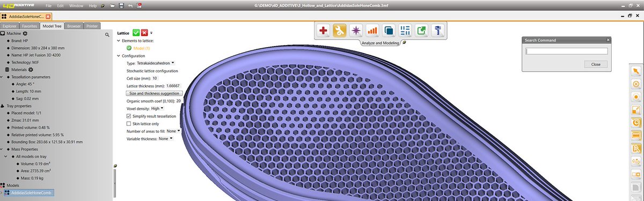This screenshot has height=201, width=644.
Task: Click the Machine settings gear icon
Action: 25,33
